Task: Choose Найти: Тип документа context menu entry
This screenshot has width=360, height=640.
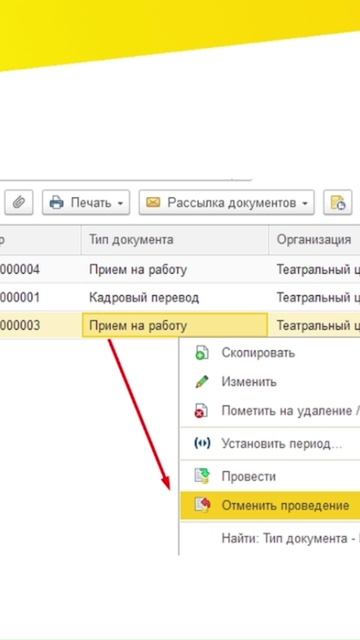Action: point(270,538)
